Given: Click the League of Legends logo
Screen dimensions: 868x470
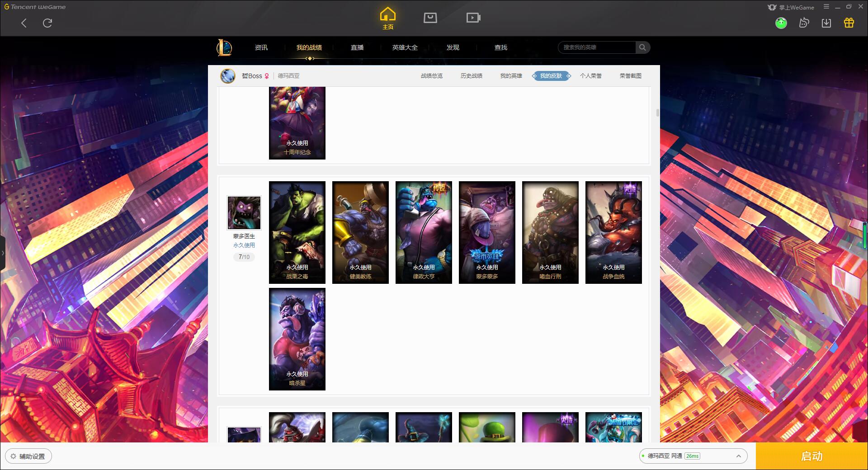Looking at the screenshot, I should [x=224, y=47].
